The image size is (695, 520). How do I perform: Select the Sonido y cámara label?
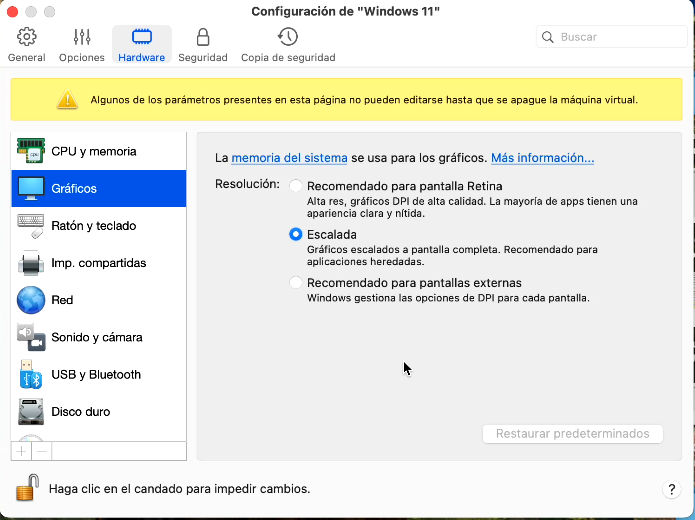[x=97, y=337]
